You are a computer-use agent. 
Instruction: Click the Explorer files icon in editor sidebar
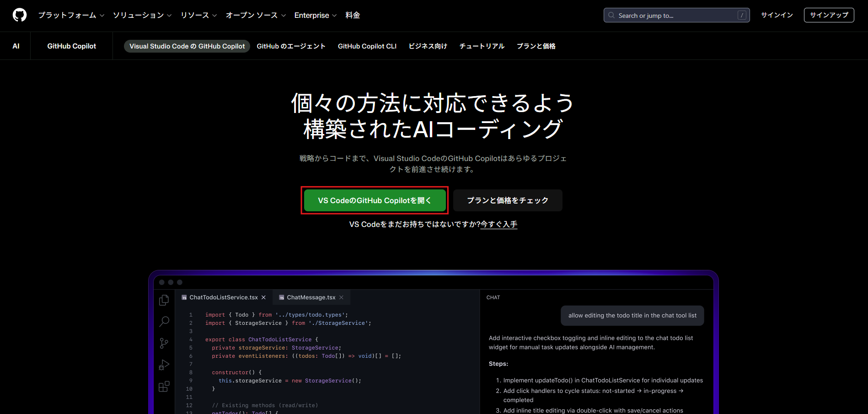click(x=164, y=300)
